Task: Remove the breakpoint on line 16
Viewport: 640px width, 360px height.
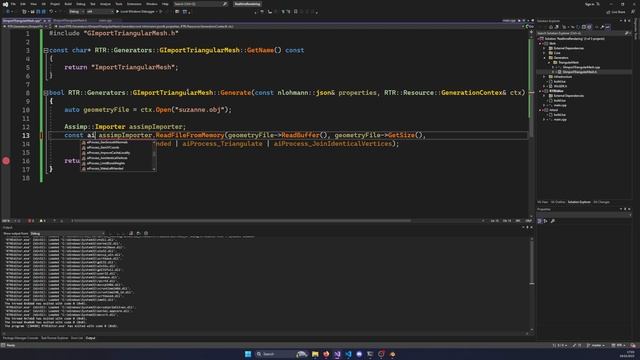Action: click(6, 161)
